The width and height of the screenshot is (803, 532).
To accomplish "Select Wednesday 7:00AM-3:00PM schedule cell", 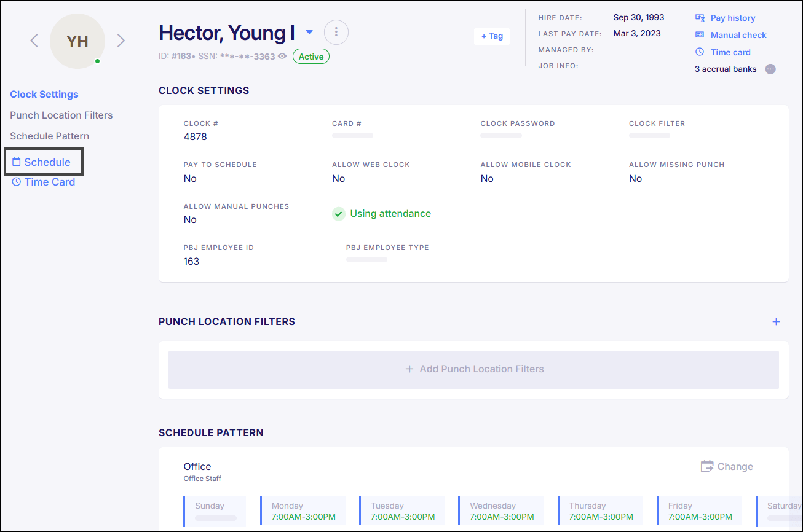I will tap(501, 512).
